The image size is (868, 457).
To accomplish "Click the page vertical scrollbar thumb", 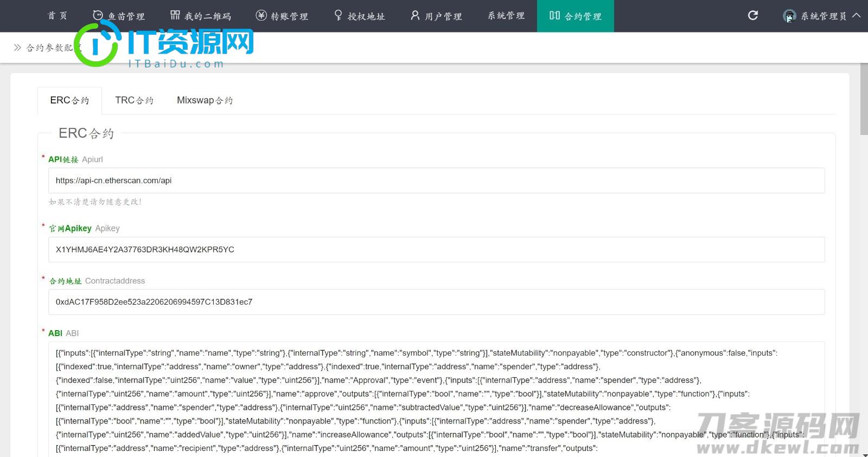I will pos(864,99).
